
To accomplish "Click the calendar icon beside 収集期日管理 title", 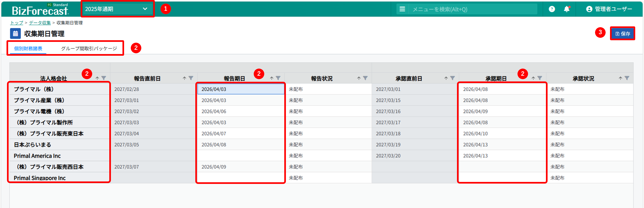I will coord(15,34).
